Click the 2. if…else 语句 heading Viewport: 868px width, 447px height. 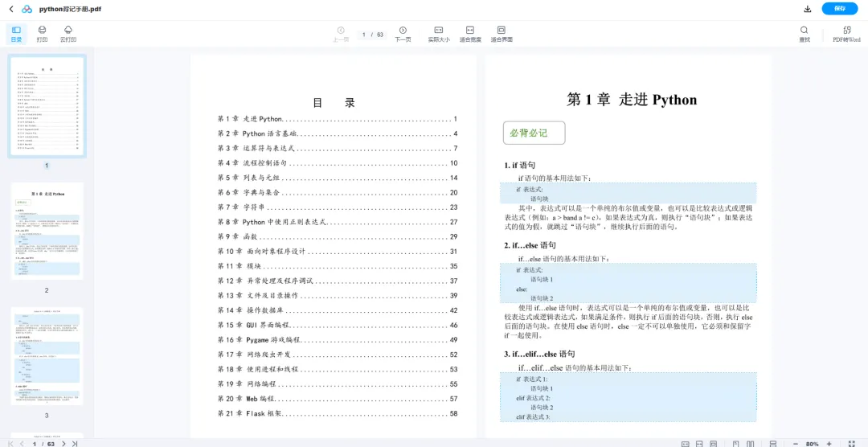[x=530, y=245]
